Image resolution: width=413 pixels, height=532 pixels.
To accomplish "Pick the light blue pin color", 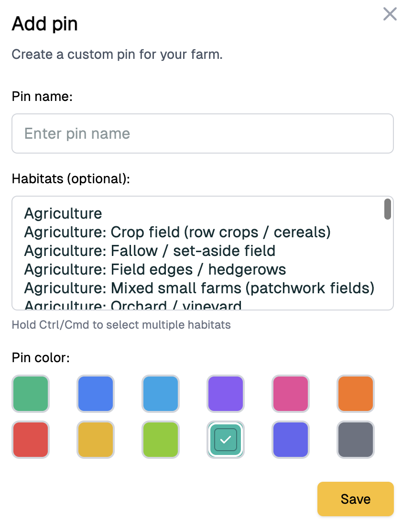I will (161, 394).
